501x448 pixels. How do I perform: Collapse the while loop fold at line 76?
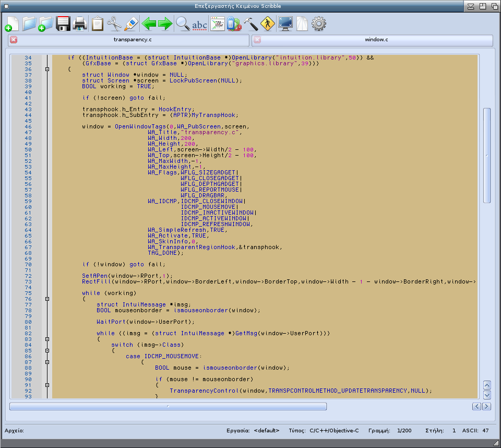coord(47,299)
